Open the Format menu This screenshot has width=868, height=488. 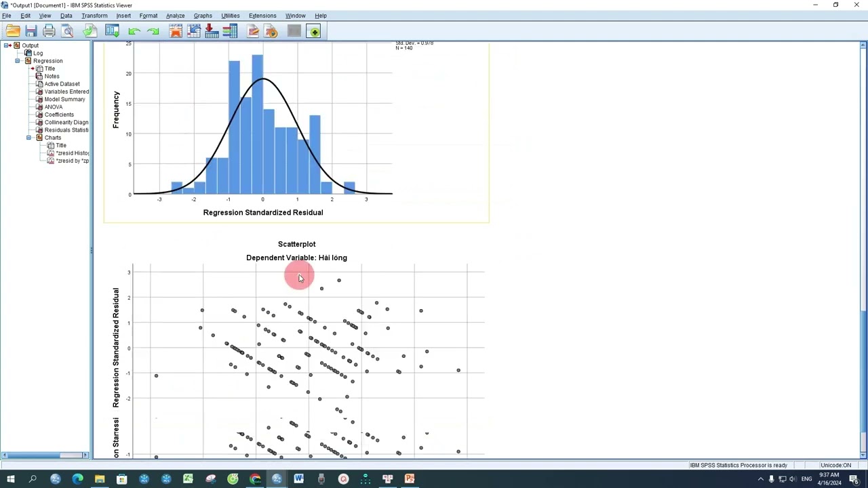coord(148,16)
